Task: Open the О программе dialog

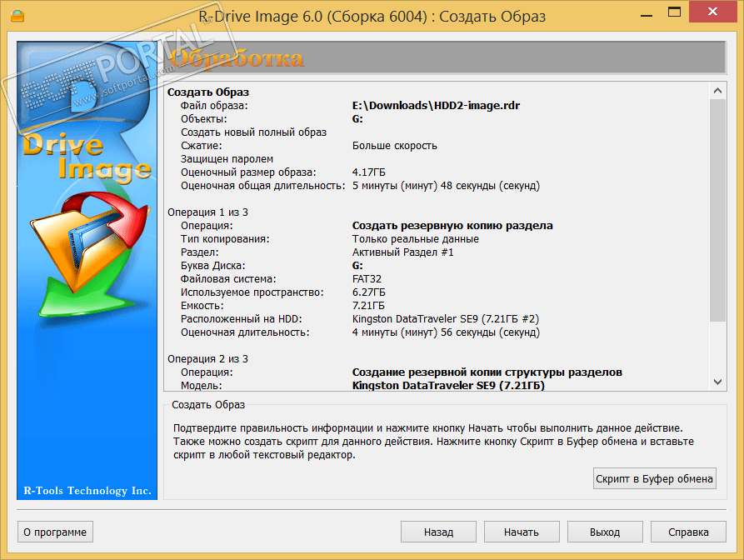Action: pyautogui.click(x=55, y=532)
